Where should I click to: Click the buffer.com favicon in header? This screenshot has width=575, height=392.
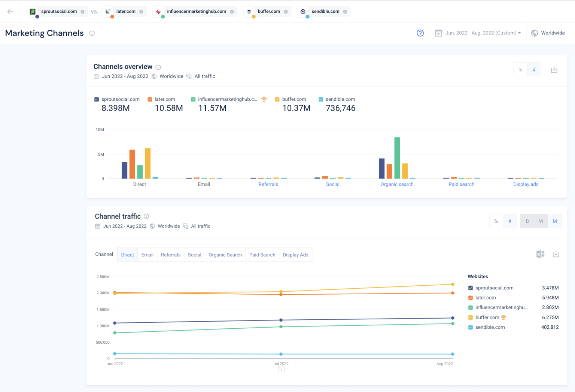pyautogui.click(x=249, y=12)
